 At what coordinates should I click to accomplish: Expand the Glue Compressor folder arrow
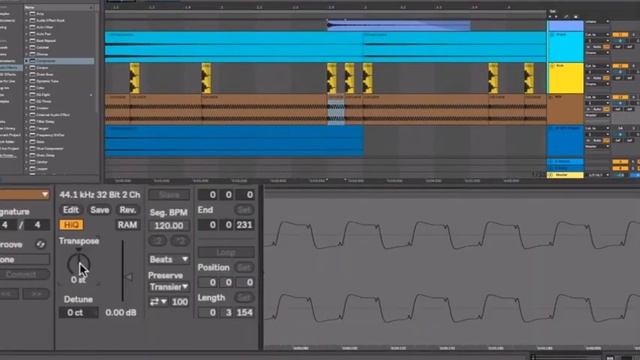(27, 149)
